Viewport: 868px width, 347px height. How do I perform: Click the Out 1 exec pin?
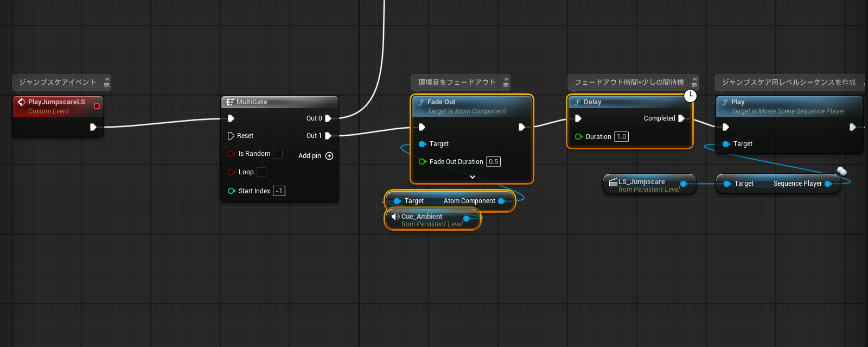tap(328, 136)
